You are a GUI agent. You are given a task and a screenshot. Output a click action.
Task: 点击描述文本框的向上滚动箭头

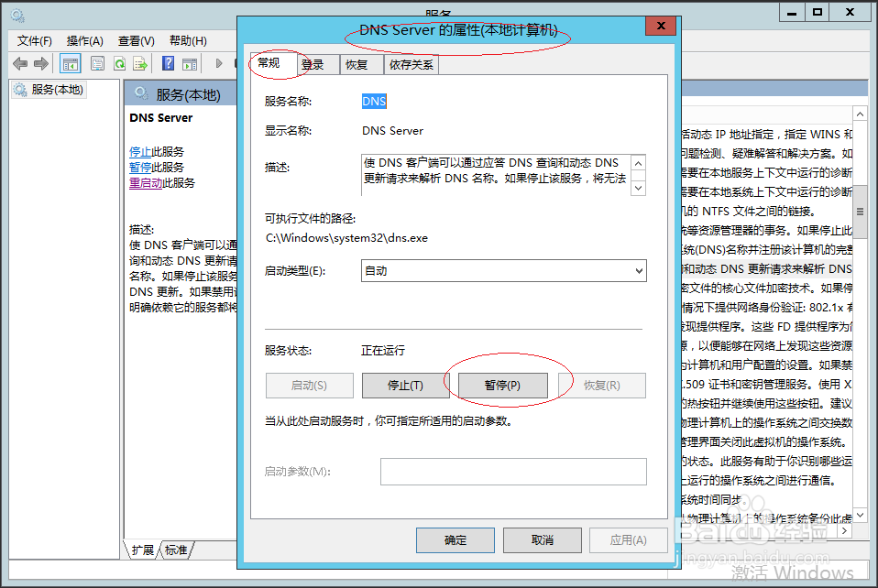coord(638,163)
